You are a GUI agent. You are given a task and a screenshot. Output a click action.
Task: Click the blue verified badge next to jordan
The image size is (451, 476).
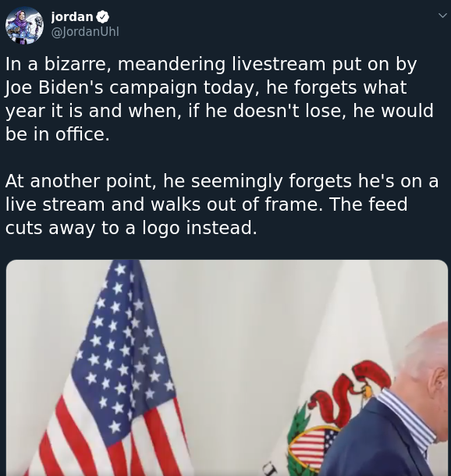102,16
